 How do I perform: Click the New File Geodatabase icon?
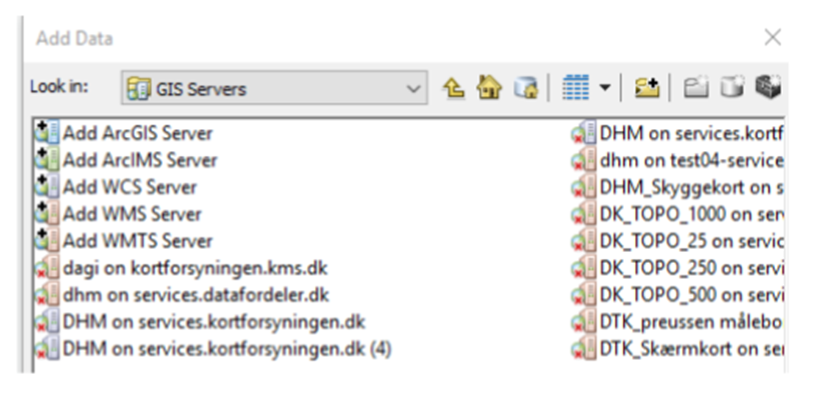point(732,88)
